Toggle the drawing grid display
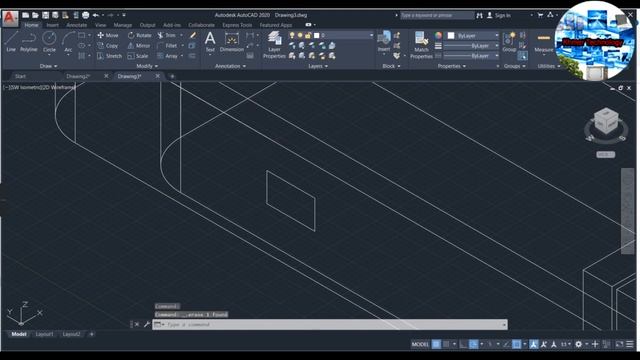 click(436, 344)
